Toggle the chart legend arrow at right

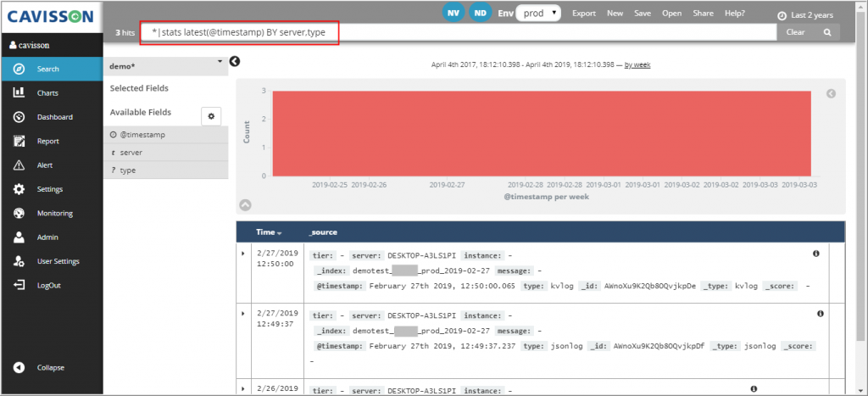(x=831, y=93)
